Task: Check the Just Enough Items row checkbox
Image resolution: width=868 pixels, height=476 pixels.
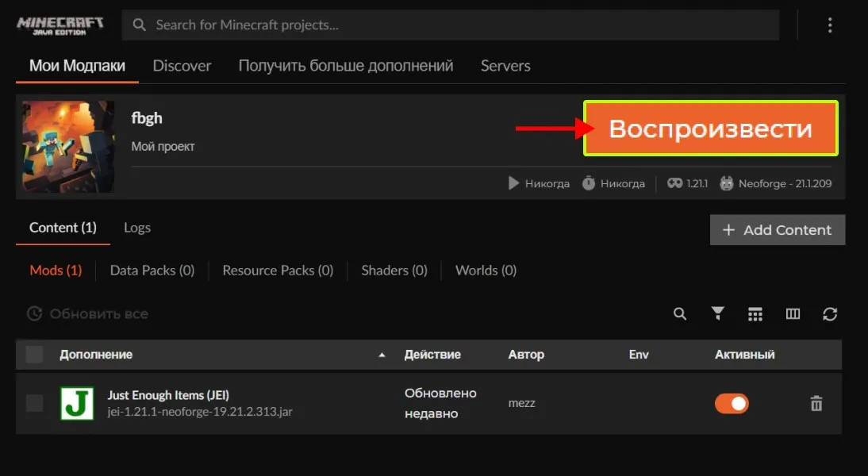Action: tap(34, 403)
